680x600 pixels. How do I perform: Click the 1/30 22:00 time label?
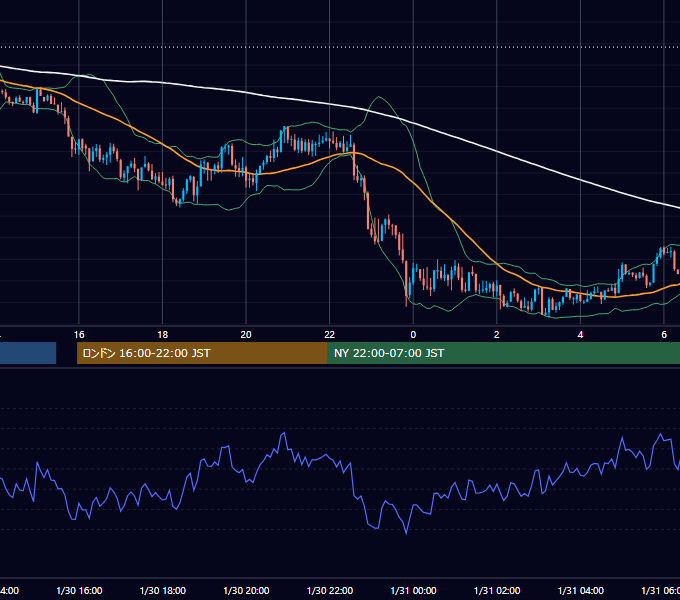(x=330, y=590)
